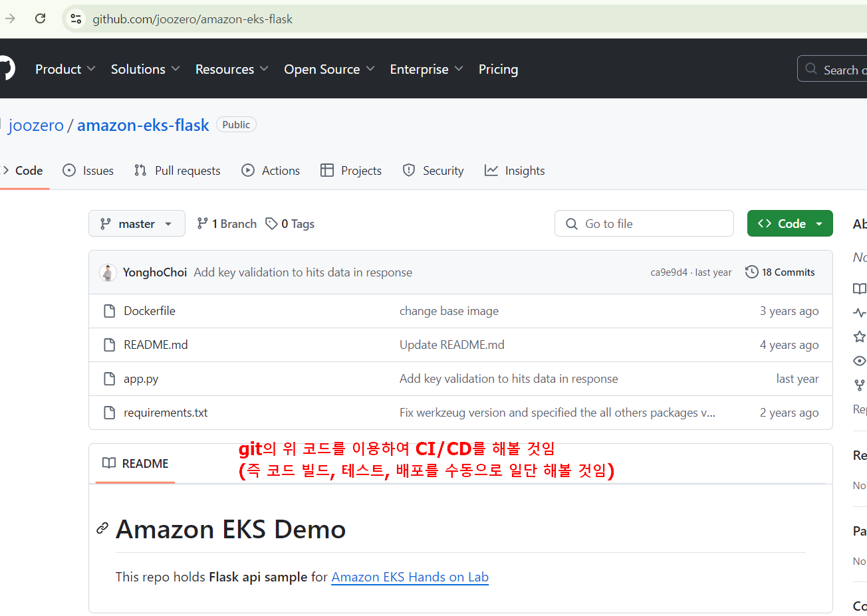The height and width of the screenshot is (616, 867).
Task: Open the 'Fix werkzeug version' commit message
Action: pos(557,413)
